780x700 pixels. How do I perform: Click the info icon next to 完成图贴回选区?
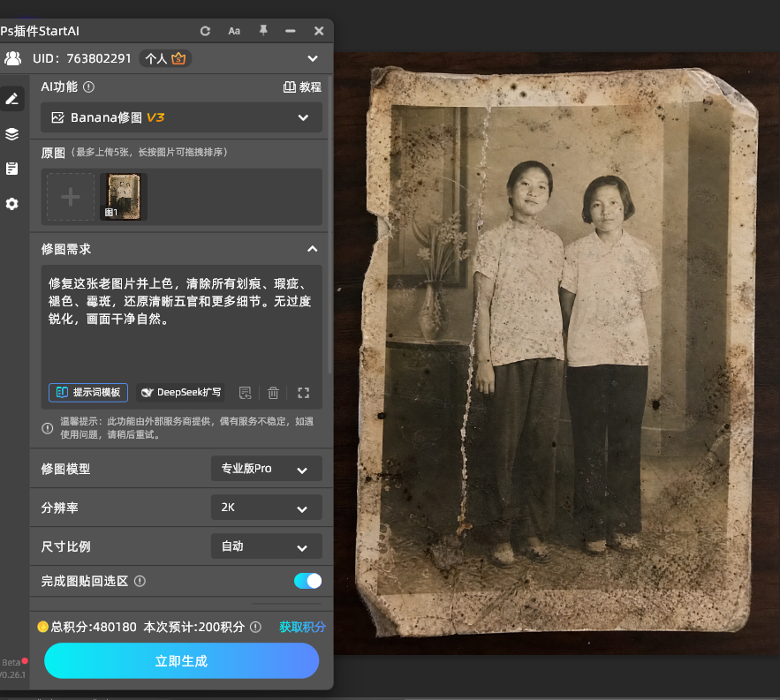140,581
